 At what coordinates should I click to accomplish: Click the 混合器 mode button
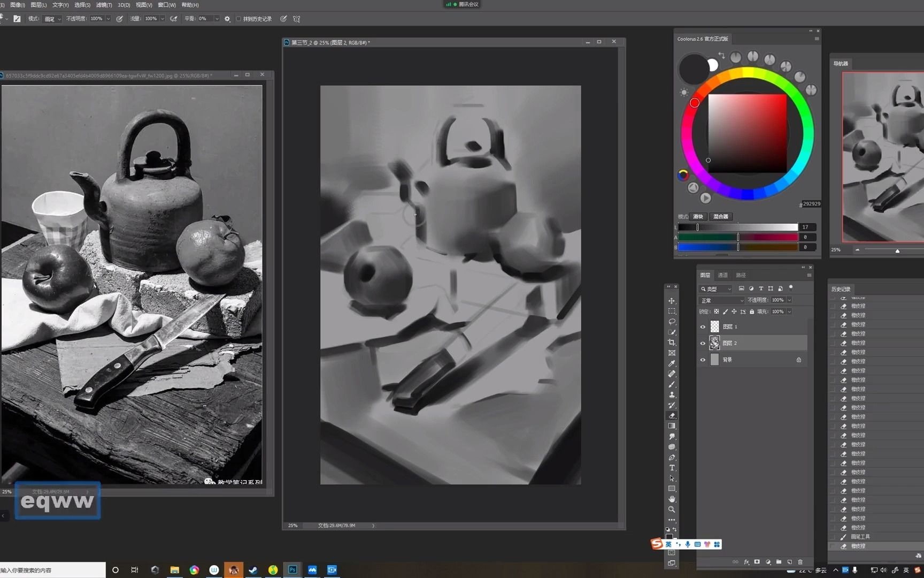(720, 217)
